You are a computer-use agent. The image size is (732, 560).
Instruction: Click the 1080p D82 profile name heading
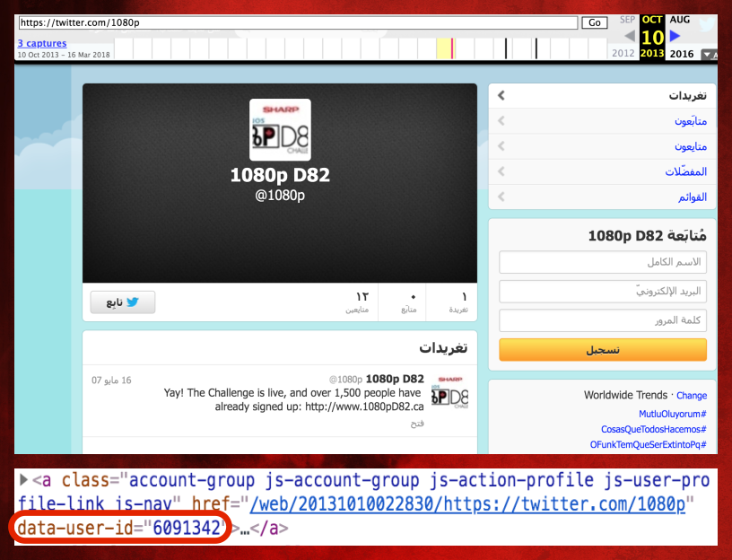click(280, 175)
